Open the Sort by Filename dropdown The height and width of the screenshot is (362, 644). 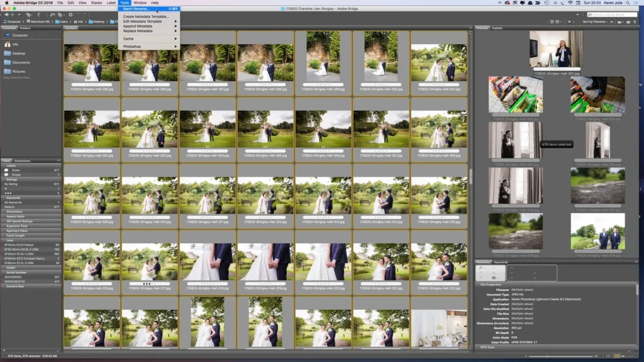pos(596,21)
